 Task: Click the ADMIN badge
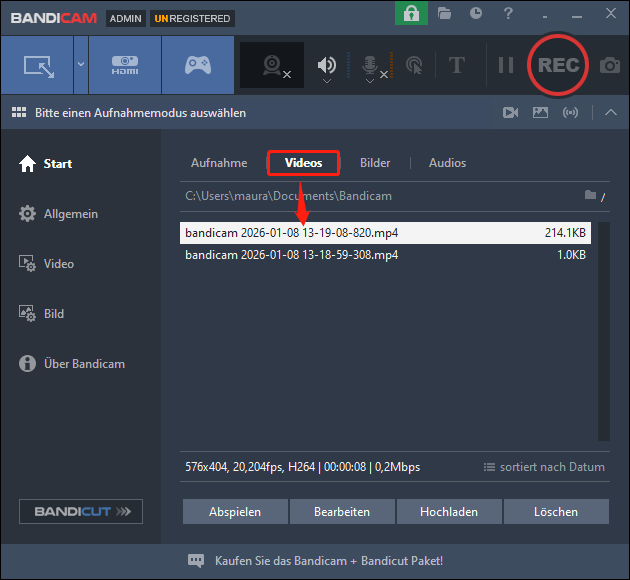(x=126, y=18)
